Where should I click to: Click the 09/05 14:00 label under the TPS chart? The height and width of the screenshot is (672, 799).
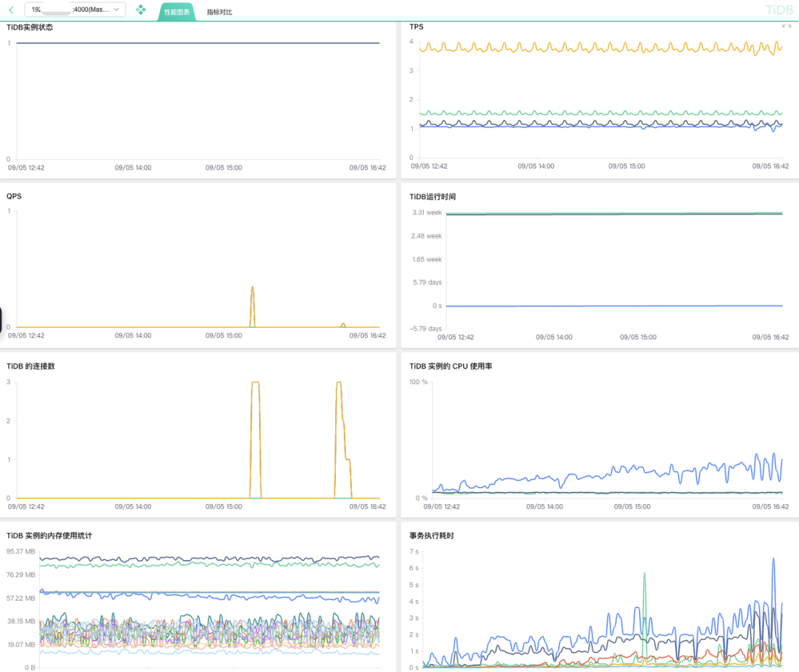click(536, 167)
